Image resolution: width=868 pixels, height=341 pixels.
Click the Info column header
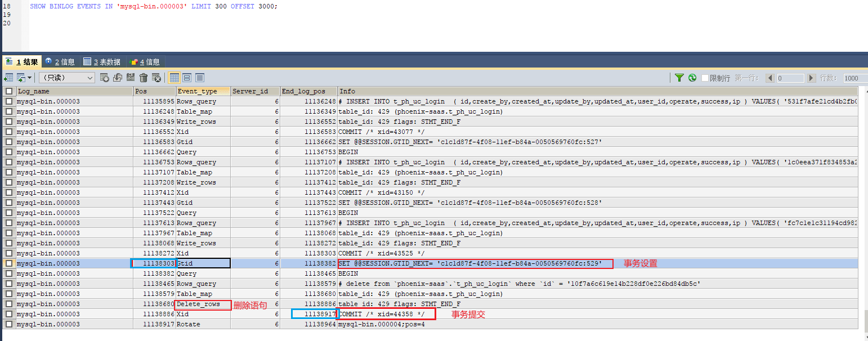(598, 91)
